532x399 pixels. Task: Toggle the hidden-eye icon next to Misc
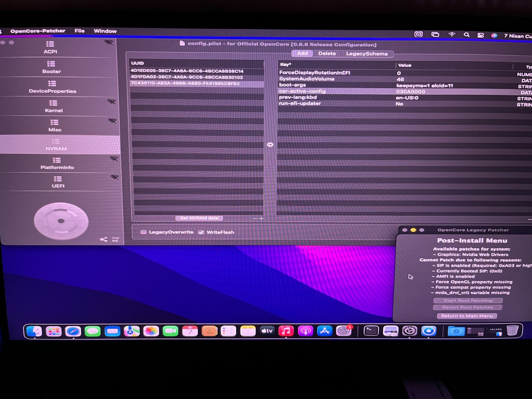pyautogui.click(x=112, y=120)
